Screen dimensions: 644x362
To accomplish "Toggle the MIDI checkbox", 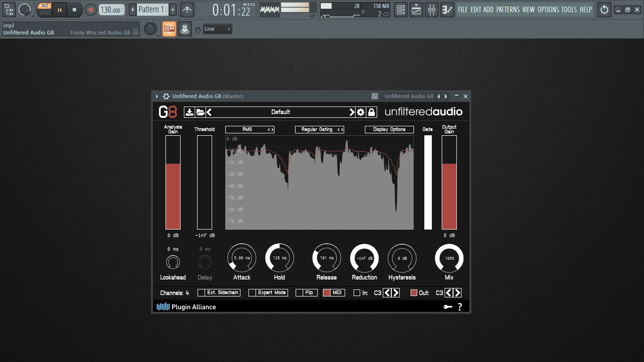I will (x=327, y=293).
